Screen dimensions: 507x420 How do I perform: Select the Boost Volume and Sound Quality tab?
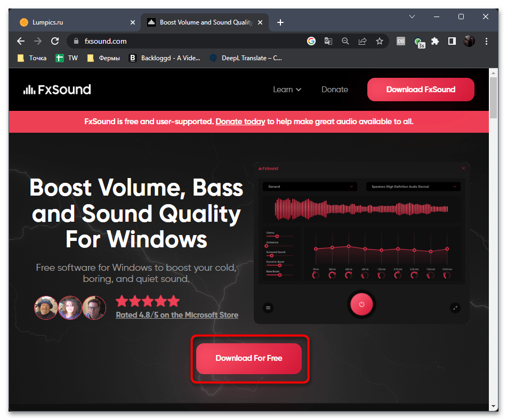[x=204, y=22]
